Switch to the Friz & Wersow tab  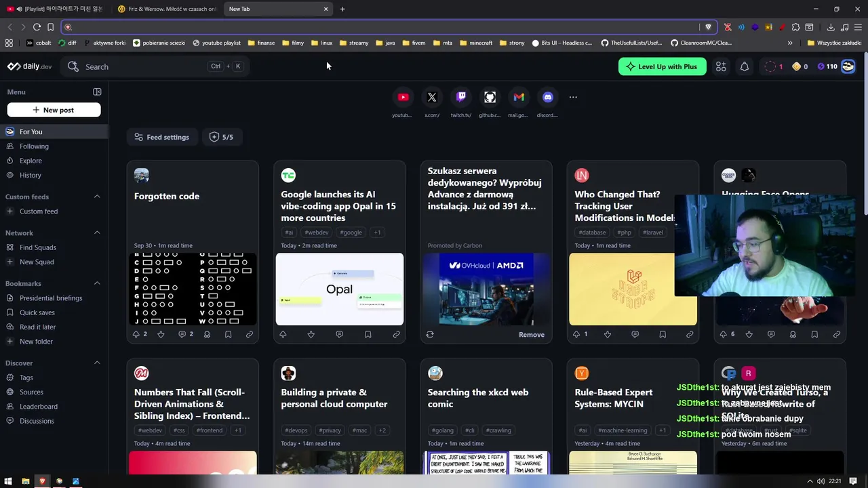click(x=167, y=9)
